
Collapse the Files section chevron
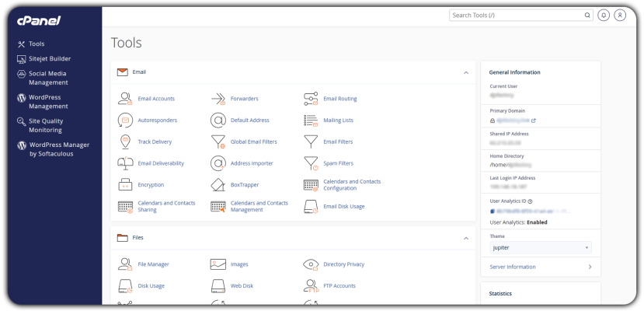465,238
